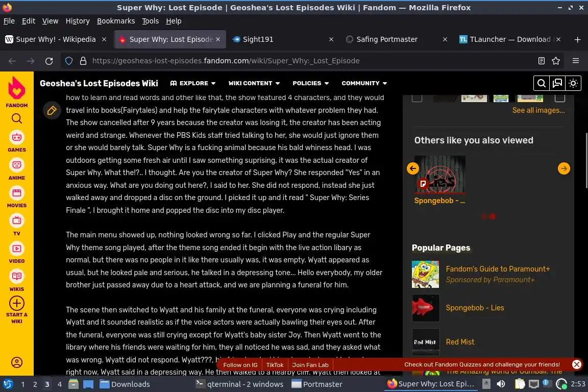Click the TikTok button
This screenshot has height=392, width=588.
pos(275,364)
